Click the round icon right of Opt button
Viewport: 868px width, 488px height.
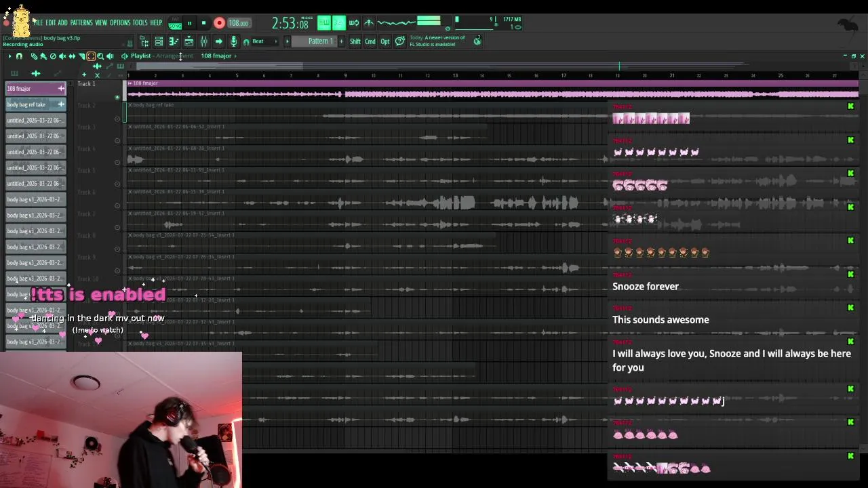400,41
